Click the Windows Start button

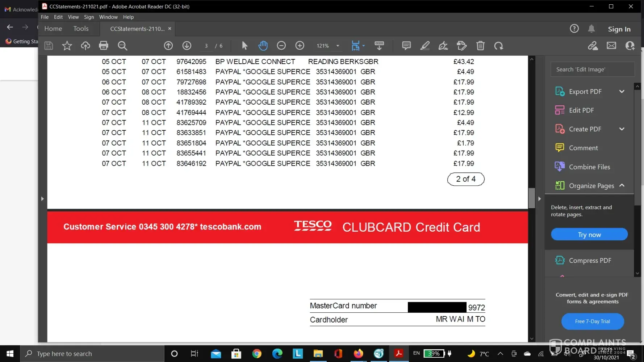[10, 354]
